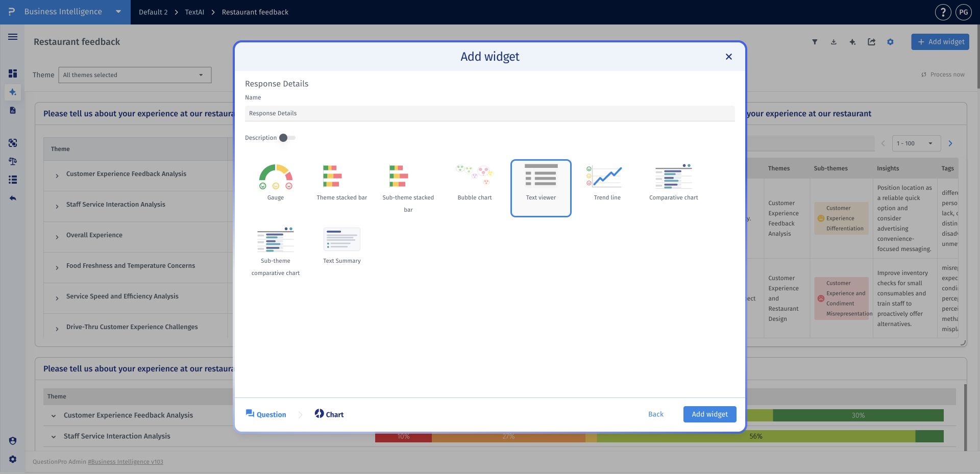980x474 pixels.
Task: Open Default 2 breadcrumb
Action: point(153,12)
